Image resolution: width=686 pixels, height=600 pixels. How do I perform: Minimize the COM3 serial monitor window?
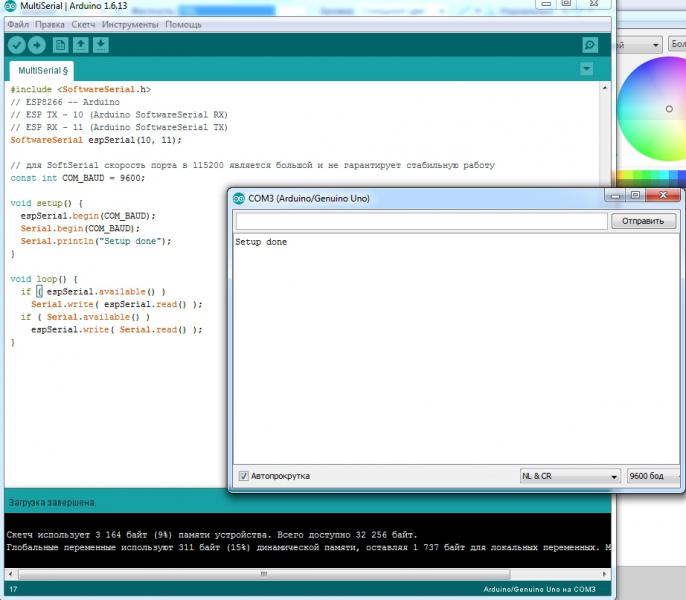[615, 195]
